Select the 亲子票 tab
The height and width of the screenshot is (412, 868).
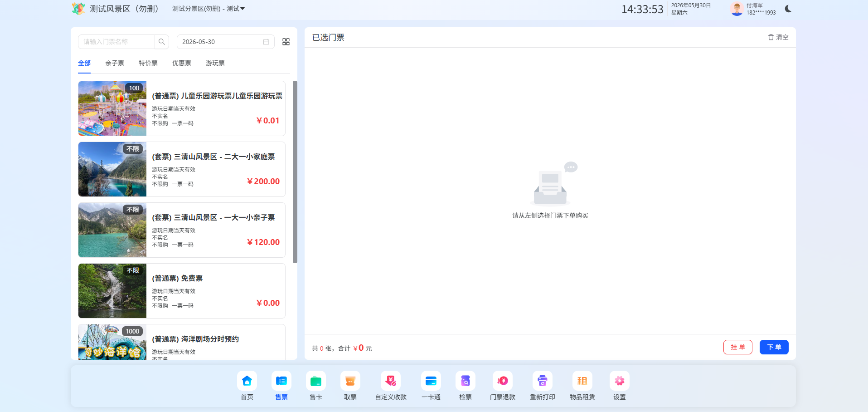coord(115,63)
